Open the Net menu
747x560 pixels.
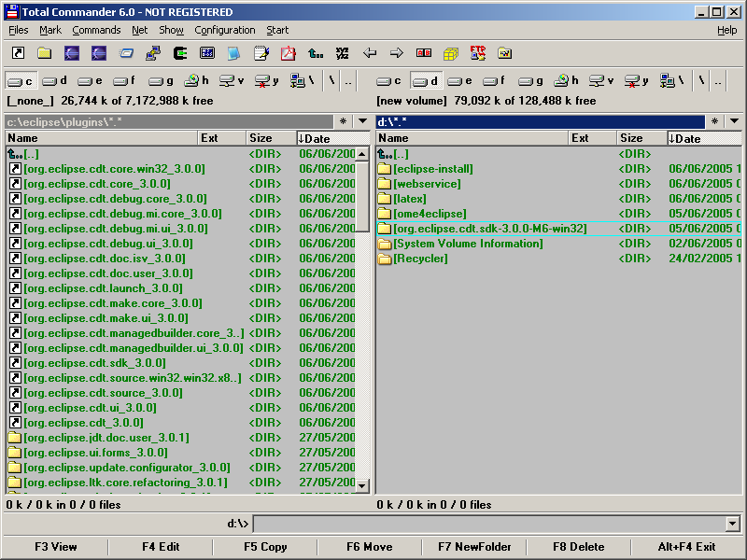tap(139, 30)
